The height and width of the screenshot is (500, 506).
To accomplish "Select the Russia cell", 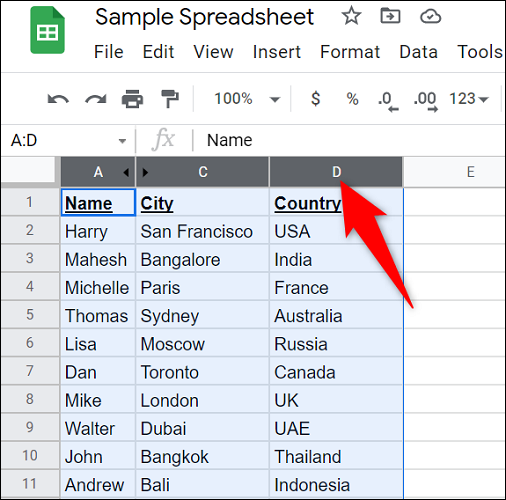I will 336,343.
